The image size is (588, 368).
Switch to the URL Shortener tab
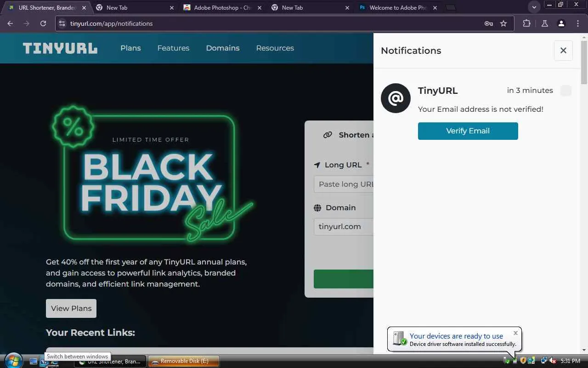click(46, 8)
